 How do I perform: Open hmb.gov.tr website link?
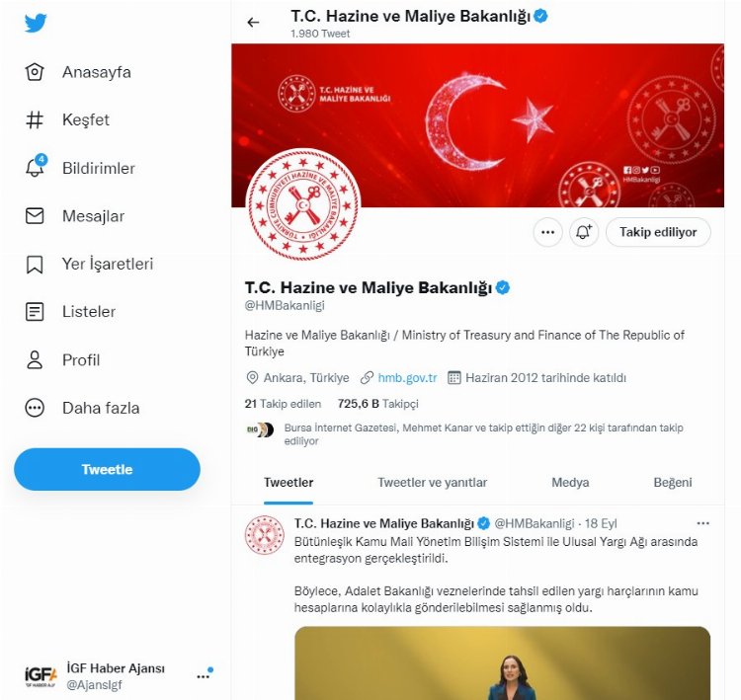coord(407,378)
